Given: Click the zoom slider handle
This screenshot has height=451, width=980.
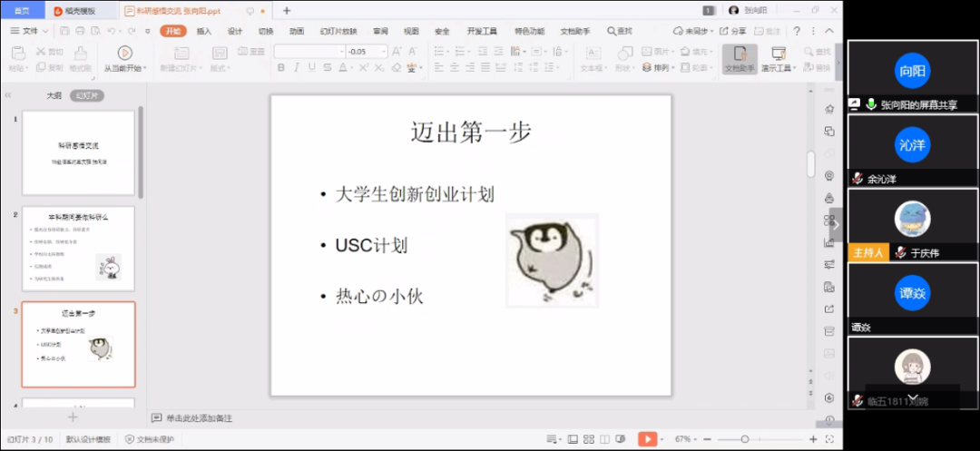Looking at the screenshot, I should click(744, 439).
